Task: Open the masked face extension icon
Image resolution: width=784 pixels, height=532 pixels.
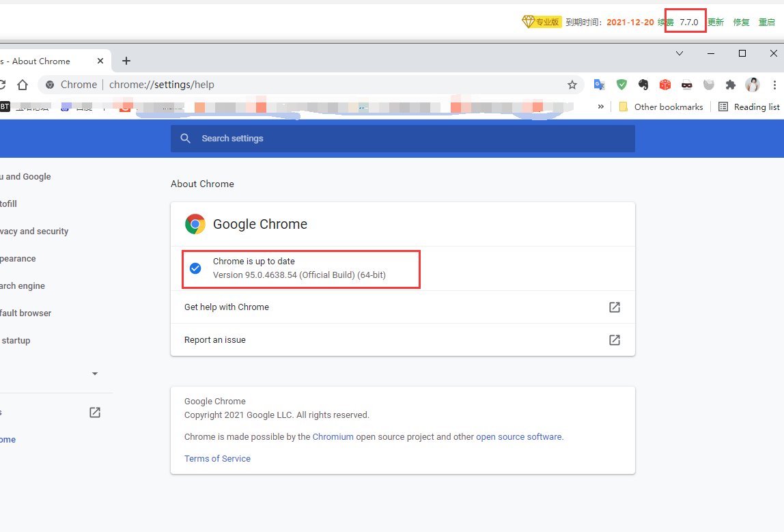Action: [x=687, y=85]
